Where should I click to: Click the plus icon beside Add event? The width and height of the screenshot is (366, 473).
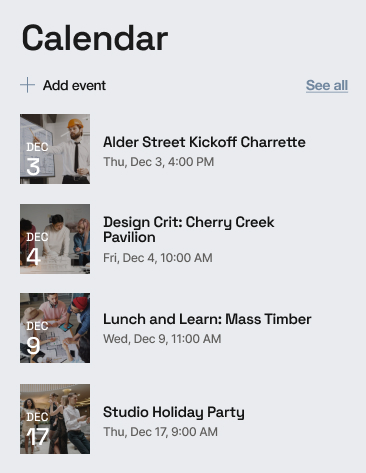27,85
